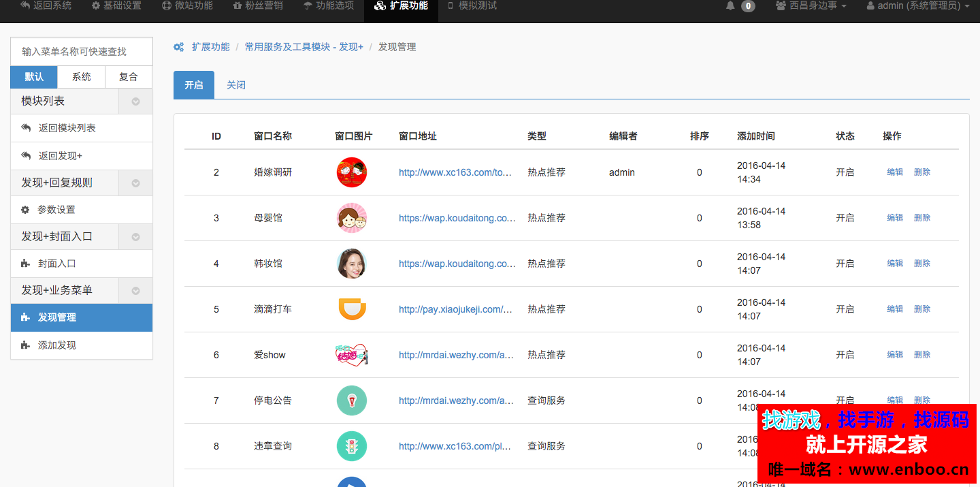The image size is (980, 487).
Task: Open the xc163.com URL for 婚嫁调研
Action: [455, 172]
